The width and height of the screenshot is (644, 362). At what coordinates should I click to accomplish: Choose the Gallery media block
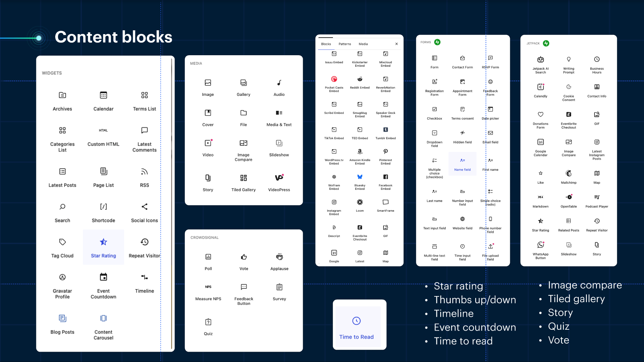pos(244,88)
